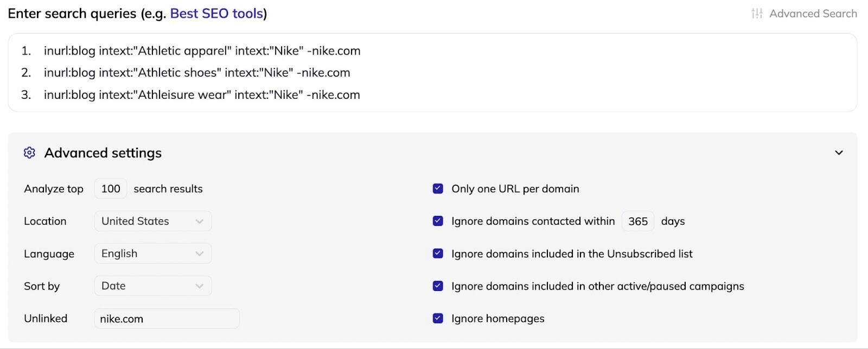The image size is (868, 349).
Task: Click inside the search queries text area
Action: click(x=434, y=73)
